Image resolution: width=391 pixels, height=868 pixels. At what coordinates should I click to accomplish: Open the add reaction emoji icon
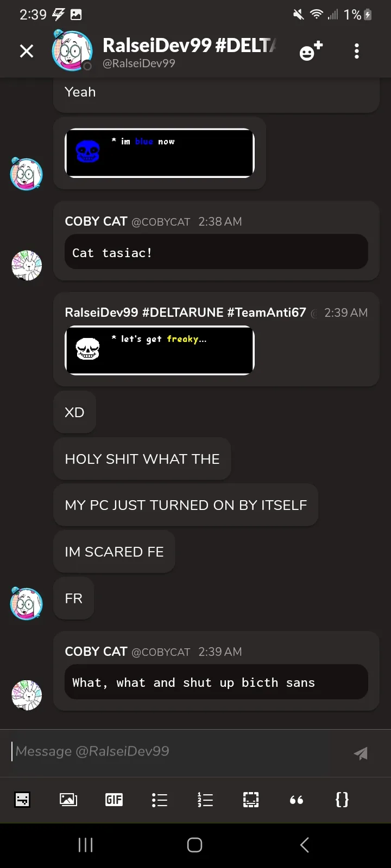pos(311,51)
